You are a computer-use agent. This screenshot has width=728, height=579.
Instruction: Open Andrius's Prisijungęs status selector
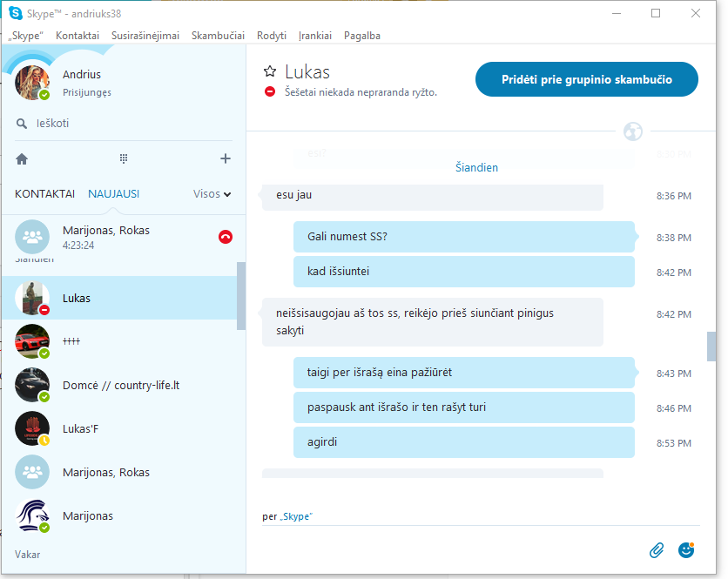[87, 92]
